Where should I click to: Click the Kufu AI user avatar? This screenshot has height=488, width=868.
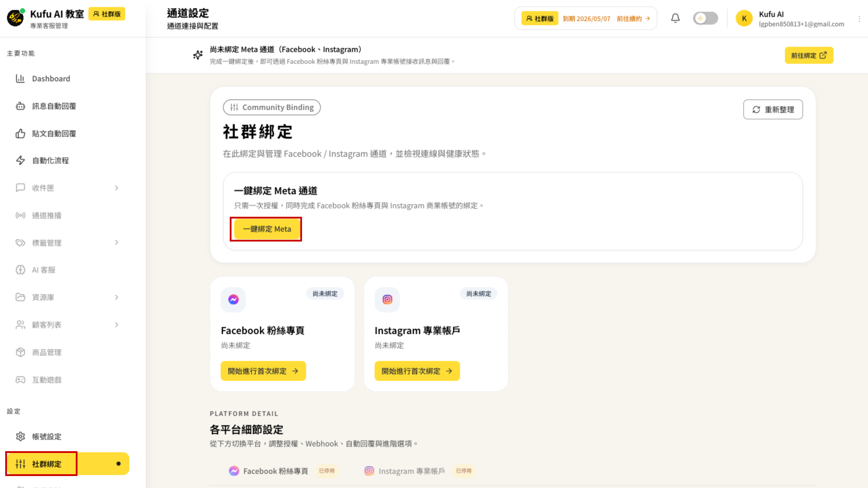744,18
